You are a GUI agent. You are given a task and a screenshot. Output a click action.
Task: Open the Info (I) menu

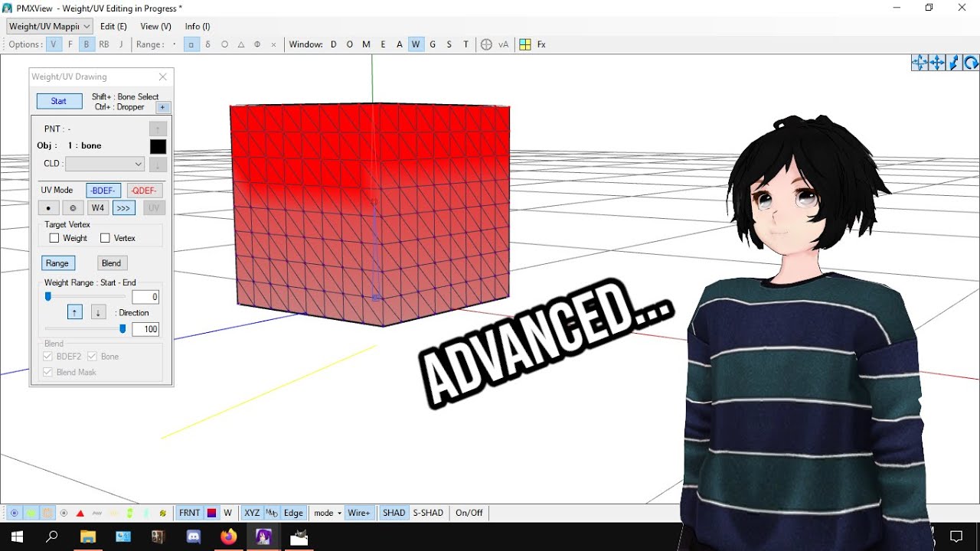[x=198, y=26]
